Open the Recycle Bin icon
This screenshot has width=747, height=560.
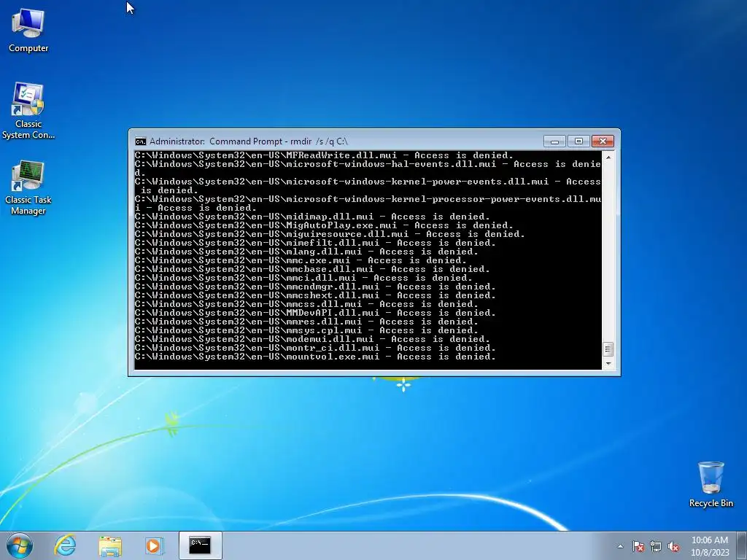pos(711,484)
